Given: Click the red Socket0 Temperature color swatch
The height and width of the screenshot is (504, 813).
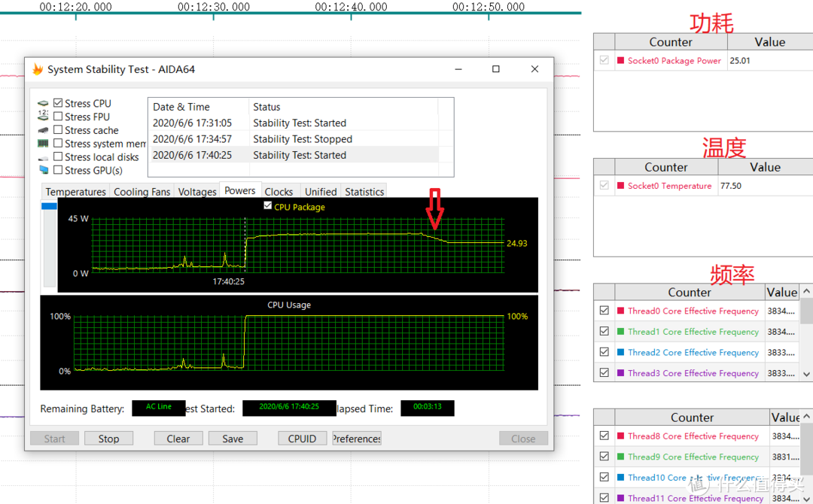Looking at the screenshot, I should pyautogui.click(x=620, y=185).
